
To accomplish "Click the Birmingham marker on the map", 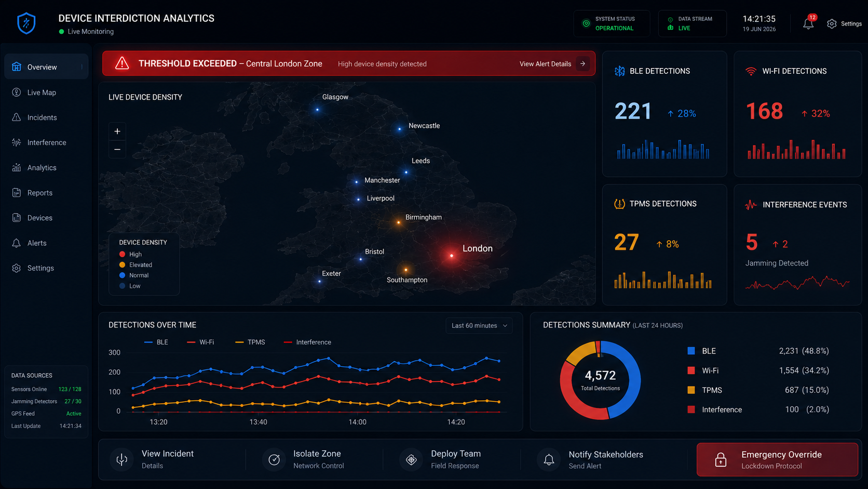I will (399, 222).
